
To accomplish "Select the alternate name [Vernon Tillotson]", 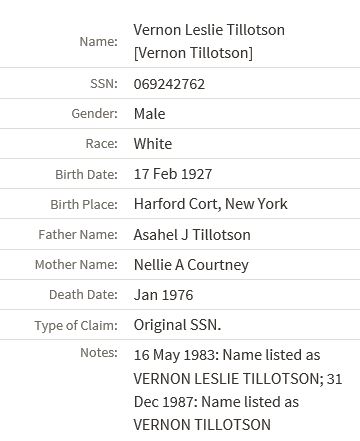I will [193, 53].
